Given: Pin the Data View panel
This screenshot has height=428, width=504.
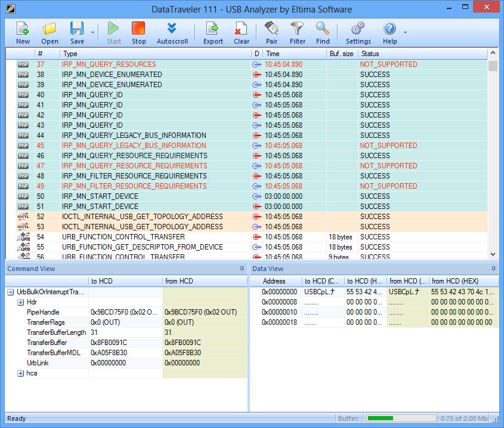Looking at the screenshot, I should 493,269.
